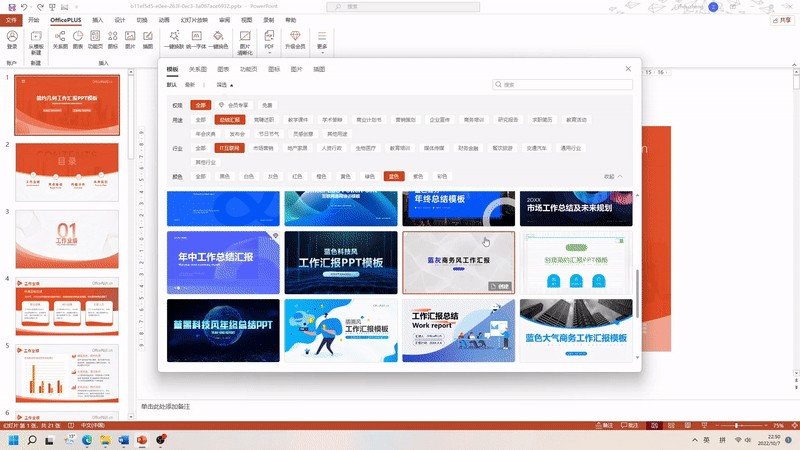Viewport: 800px width, 450px height.
Task: Click the Undo icon in title bar
Action: (23, 7)
